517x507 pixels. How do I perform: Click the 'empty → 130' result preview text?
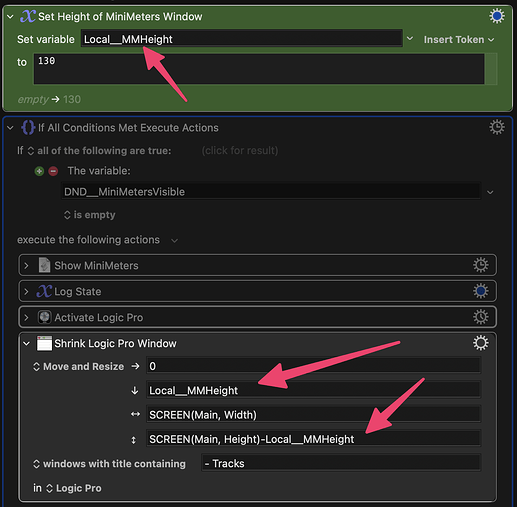[x=49, y=99]
